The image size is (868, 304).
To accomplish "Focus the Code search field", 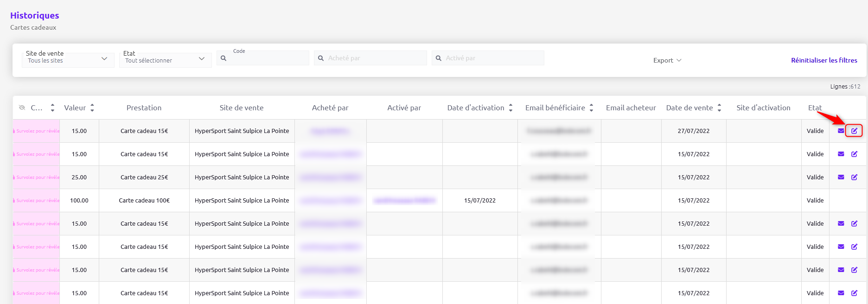I will click(x=263, y=58).
